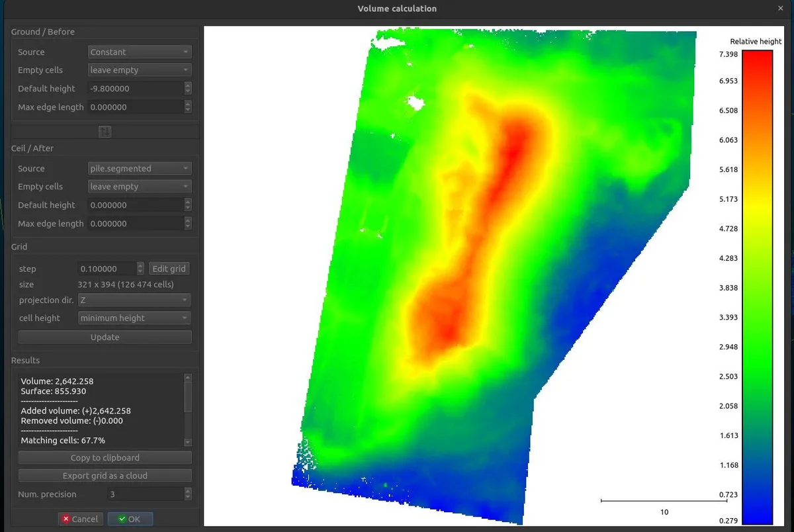Click Ground Default height field -9.800000
The height and width of the screenshot is (532, 794).
136,89
